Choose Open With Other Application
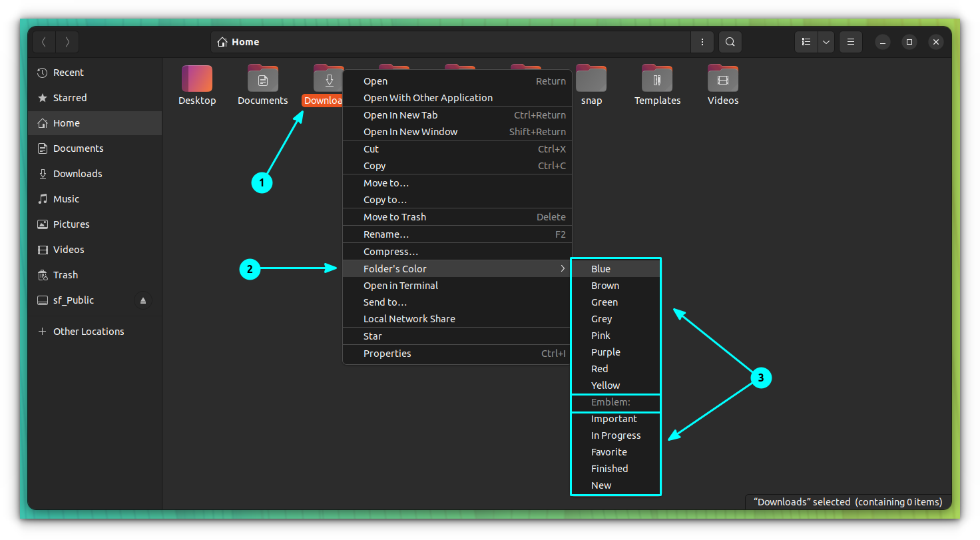 tap(457, 98)
